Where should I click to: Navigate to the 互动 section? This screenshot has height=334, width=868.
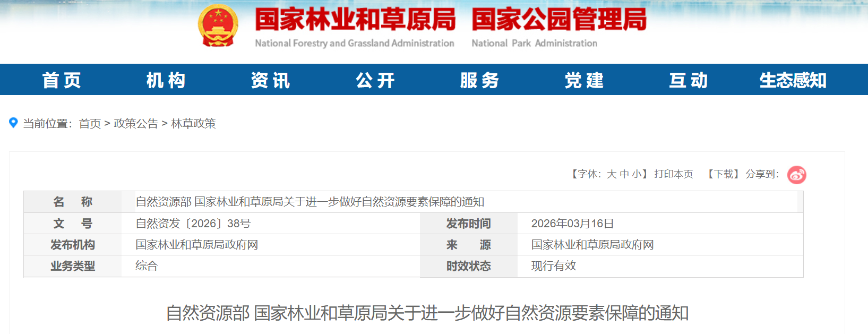689,80
